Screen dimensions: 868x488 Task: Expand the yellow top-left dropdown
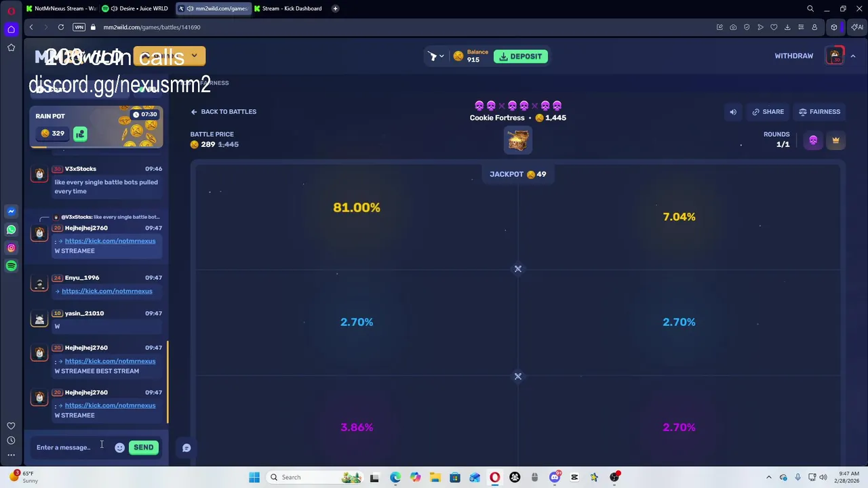(x=194, y=56)
